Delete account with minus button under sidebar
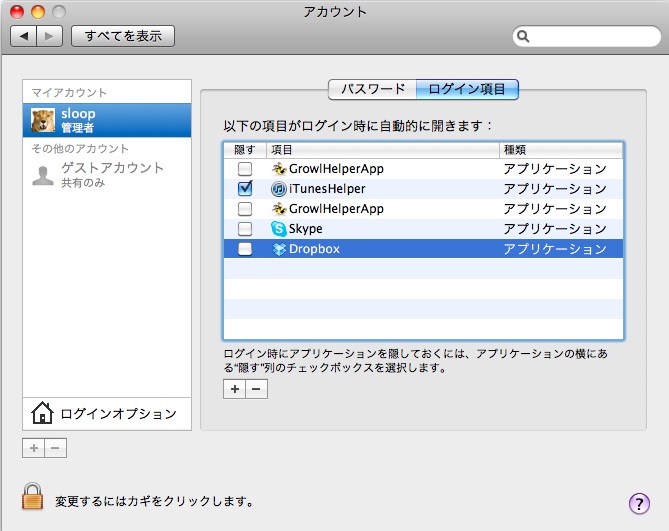 click(55, 448)
